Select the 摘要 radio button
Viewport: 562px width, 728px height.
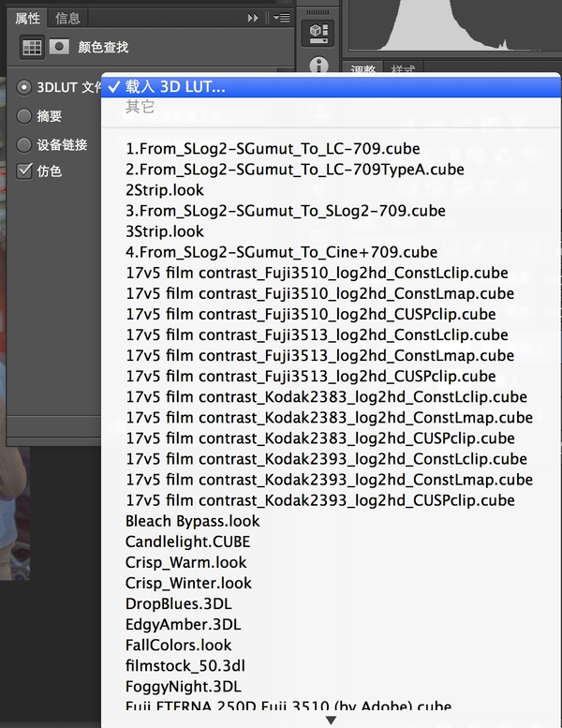(x=23, y=116)
